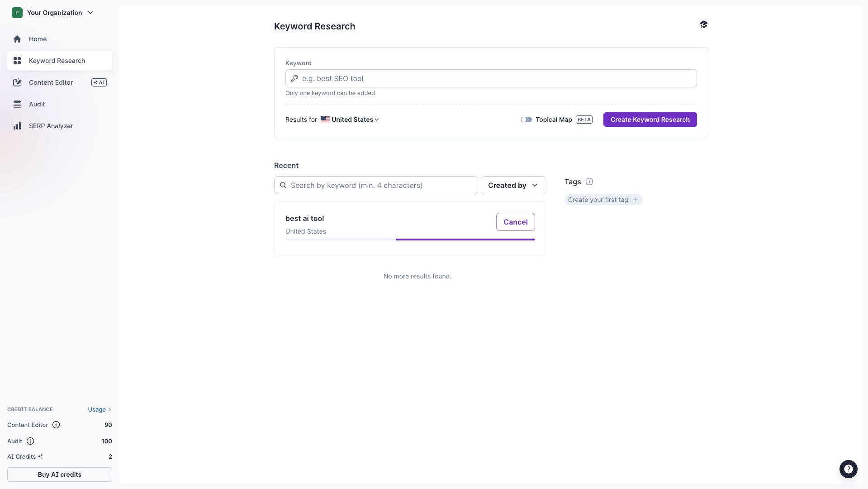Click the info icon beside Content Editor credits
Screen dimensions: 868x489
(x=56, y=425)
